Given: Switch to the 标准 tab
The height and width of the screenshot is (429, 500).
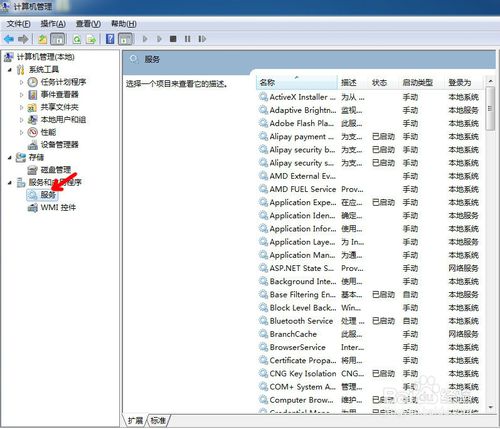Looking at the screenshot, I should coord(158,421).
